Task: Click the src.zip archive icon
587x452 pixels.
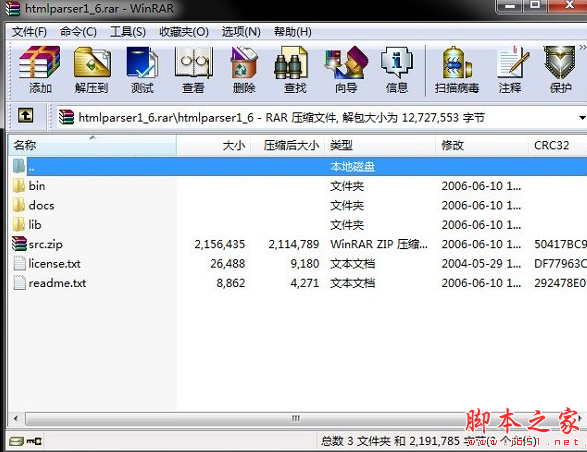Action: (19, 244)
